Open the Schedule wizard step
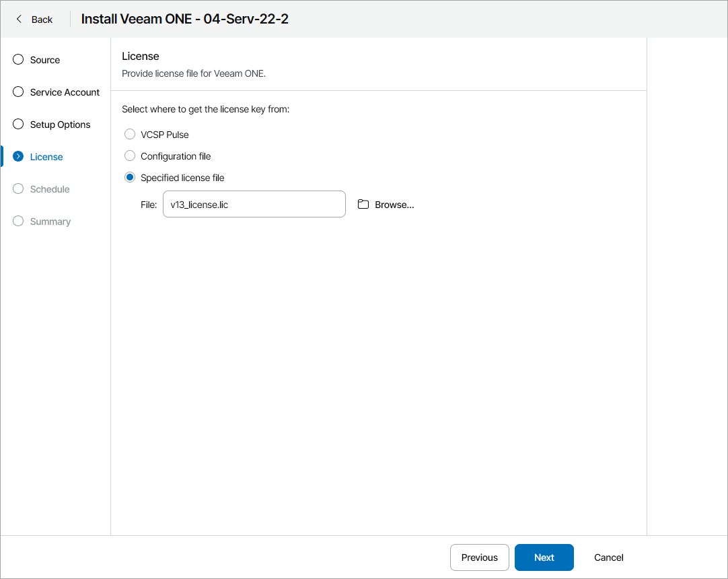 (x=50, y=189)
